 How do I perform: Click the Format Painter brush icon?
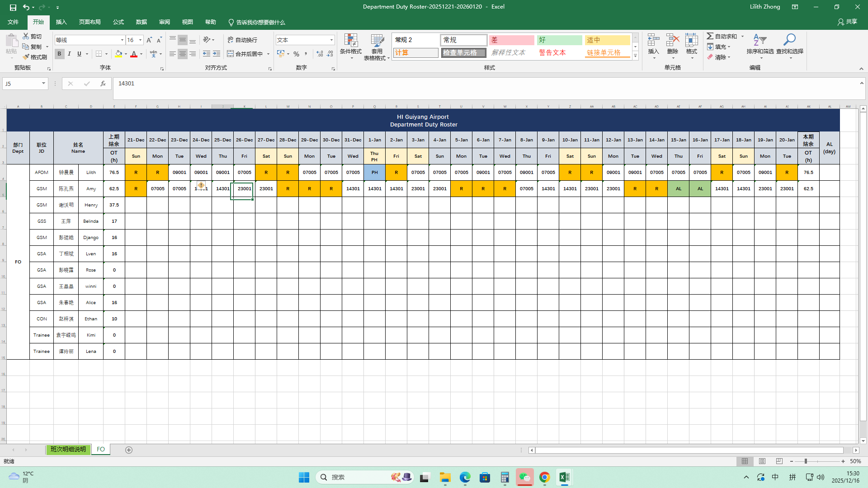(x=26, y=57)
